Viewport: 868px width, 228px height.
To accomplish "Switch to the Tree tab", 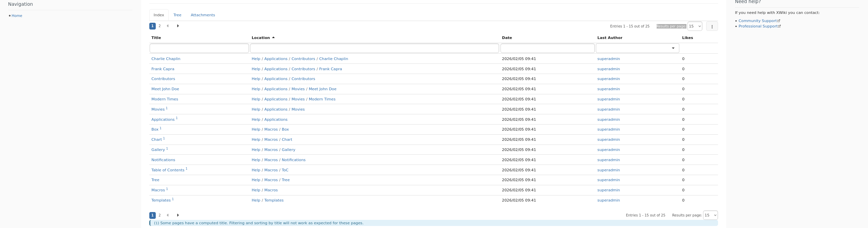I will [x=177, y=15].
